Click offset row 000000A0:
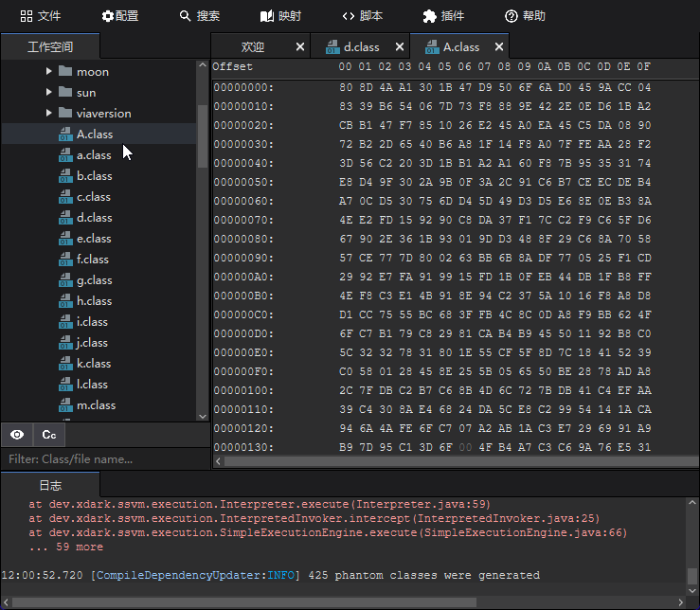The height and width of the screenshot is (610, 700). (243, 277)
